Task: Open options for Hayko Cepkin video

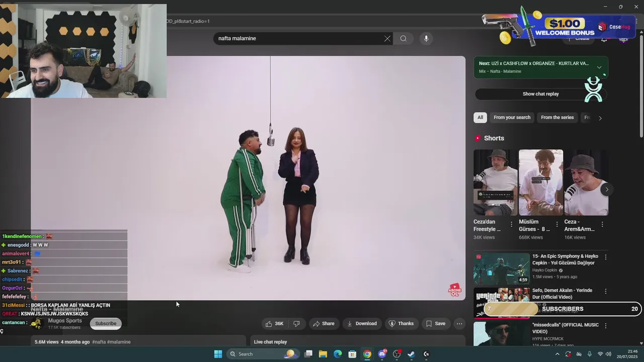Action: tap(606, 257)
